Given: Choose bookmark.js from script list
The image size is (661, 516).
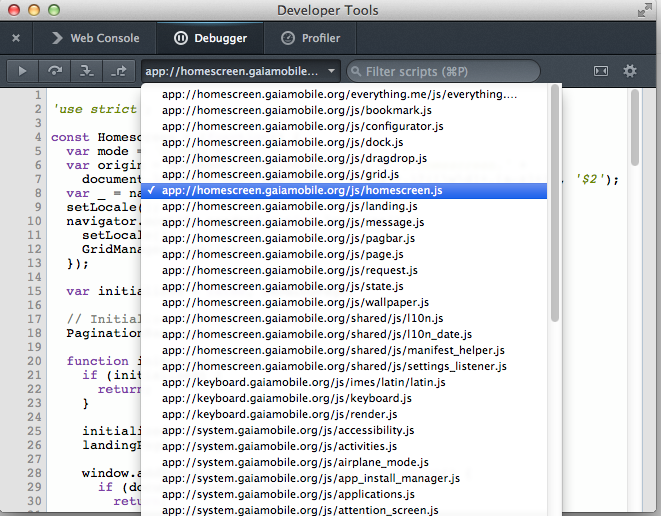Looking at the screenshot, I should coord(344,110).
